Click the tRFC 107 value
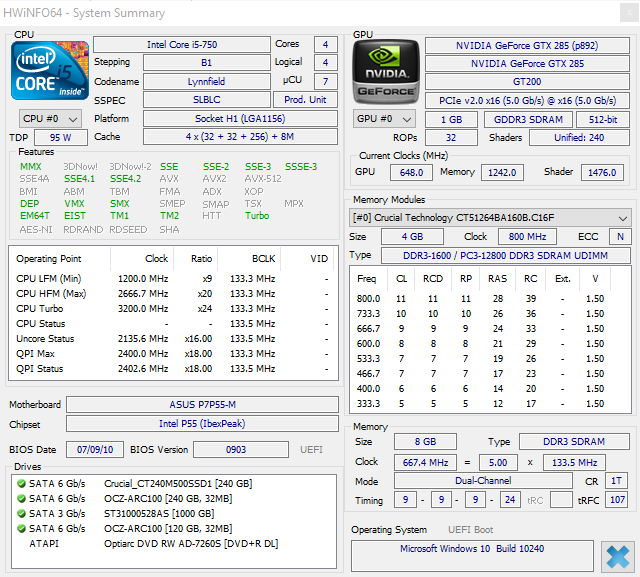 (617, 500)
